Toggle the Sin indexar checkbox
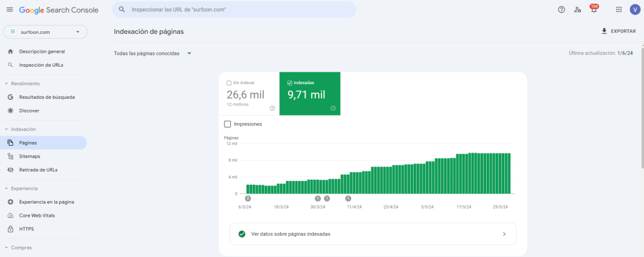Screen dimensions: 644x257 (x=229, y=82)
